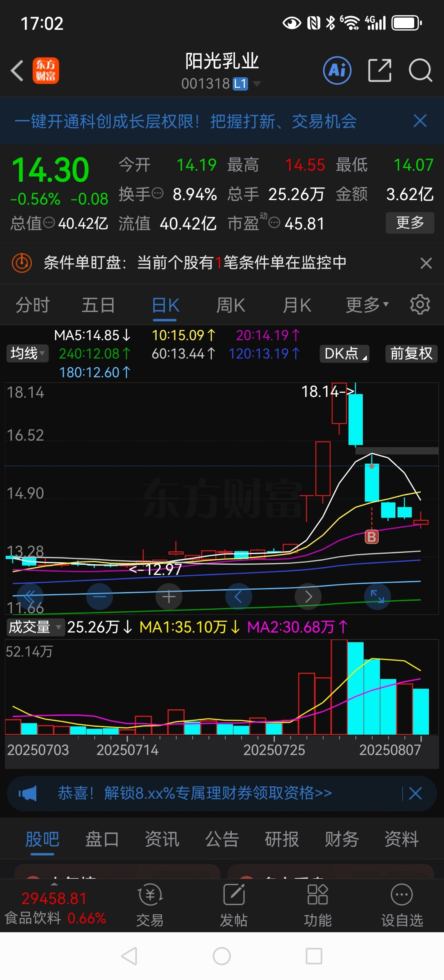Tap the 设自选 watchlist icon

click(x=402, y=905)
